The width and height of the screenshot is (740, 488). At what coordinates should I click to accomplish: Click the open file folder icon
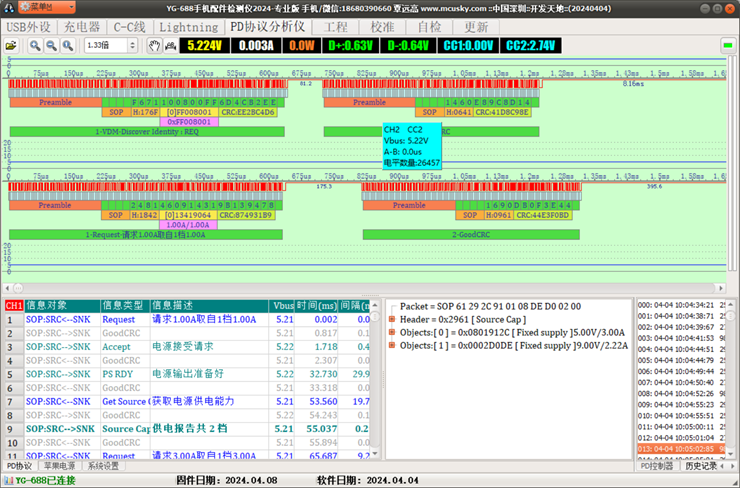[11, 46]
